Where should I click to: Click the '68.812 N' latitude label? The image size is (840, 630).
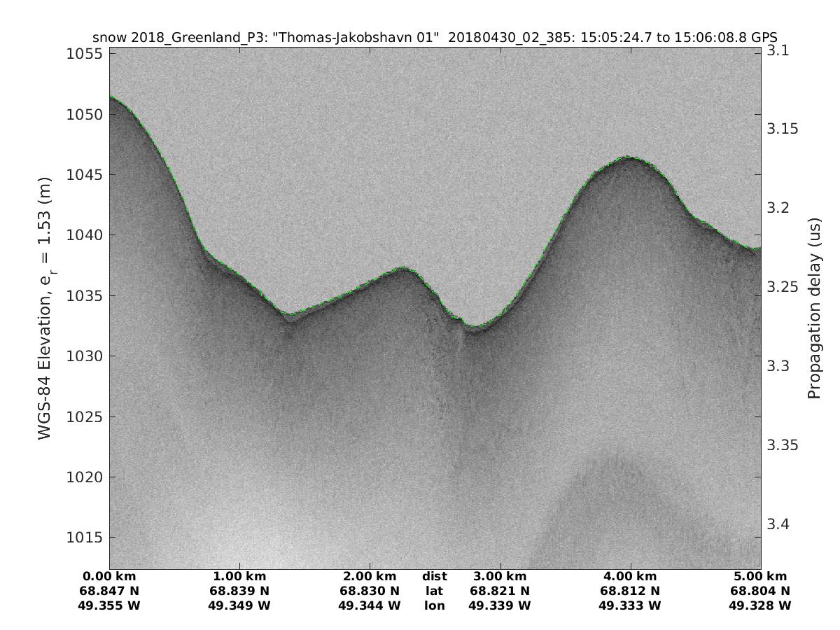tap(629, 591)
